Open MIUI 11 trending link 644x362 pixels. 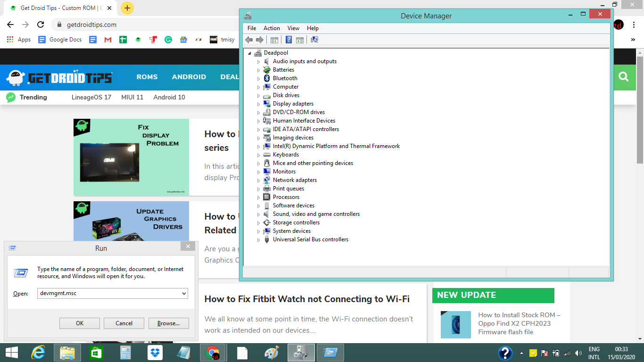(x=132, y=97)
